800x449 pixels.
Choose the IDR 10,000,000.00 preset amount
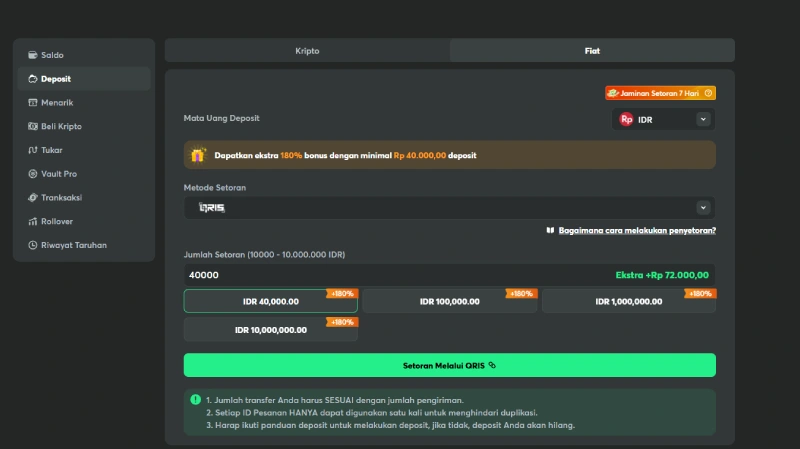270,330
